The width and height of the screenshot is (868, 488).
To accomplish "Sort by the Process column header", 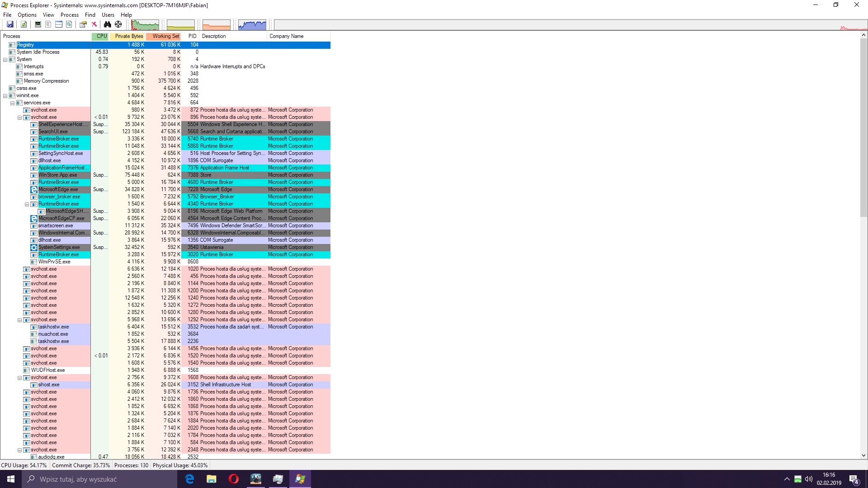I will coord(45,36).
